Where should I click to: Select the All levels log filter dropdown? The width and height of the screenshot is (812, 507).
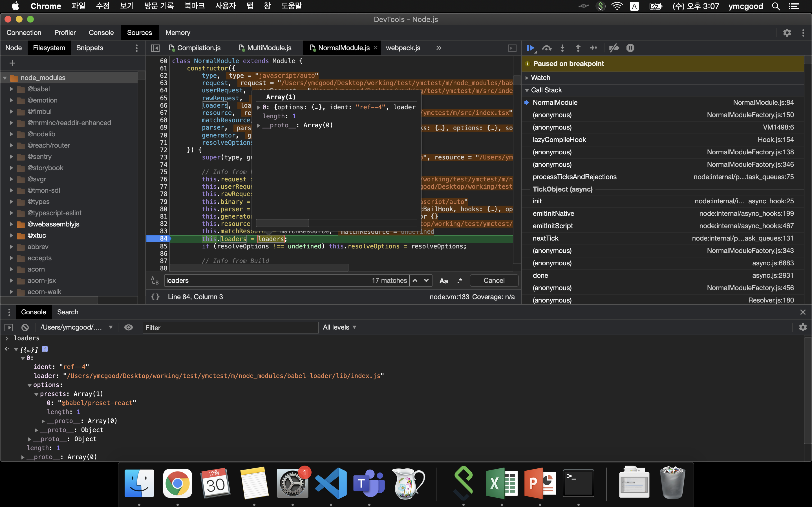tap(339, 327)
